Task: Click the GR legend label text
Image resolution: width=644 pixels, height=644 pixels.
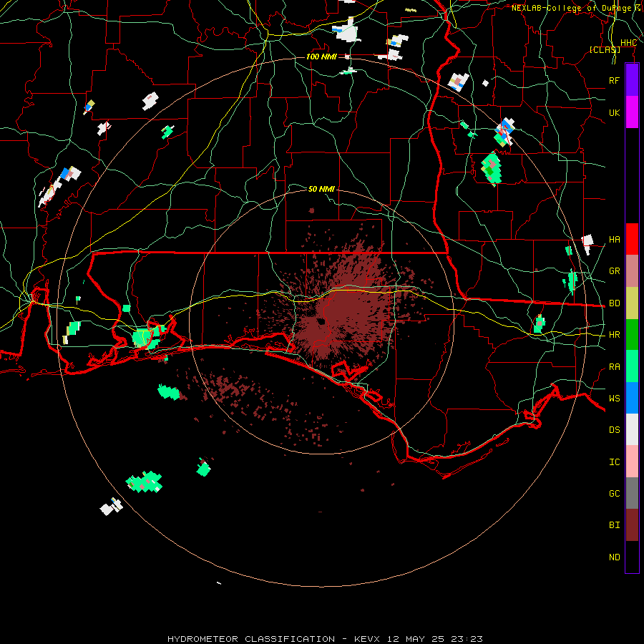Action: 614,271
